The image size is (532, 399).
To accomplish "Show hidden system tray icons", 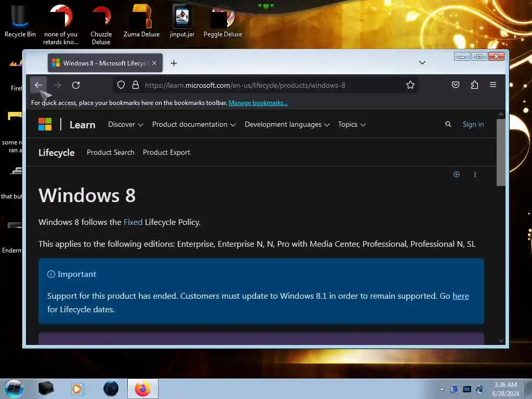I will pos(442,389).
